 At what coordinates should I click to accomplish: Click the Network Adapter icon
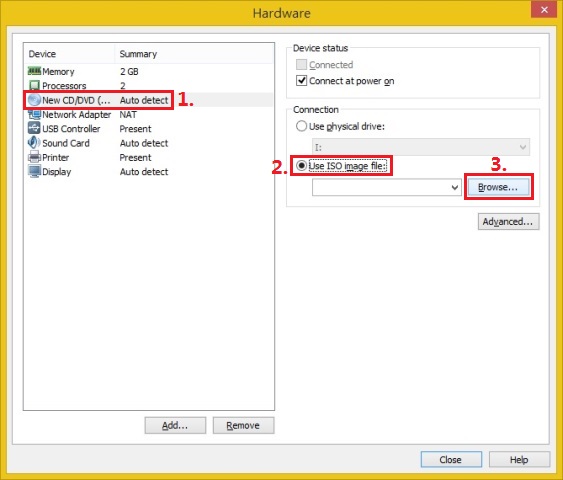click(34, 114)
